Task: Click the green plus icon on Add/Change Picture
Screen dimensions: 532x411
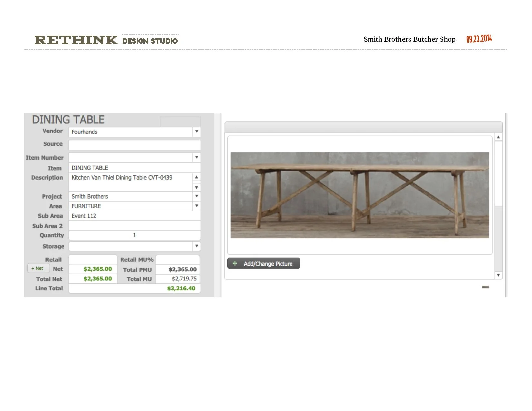Action: click(235, 263)
